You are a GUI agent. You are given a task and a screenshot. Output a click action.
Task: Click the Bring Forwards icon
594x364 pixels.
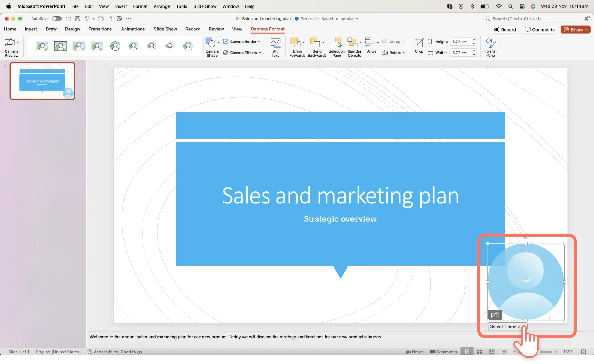click(x=296, y=42)
